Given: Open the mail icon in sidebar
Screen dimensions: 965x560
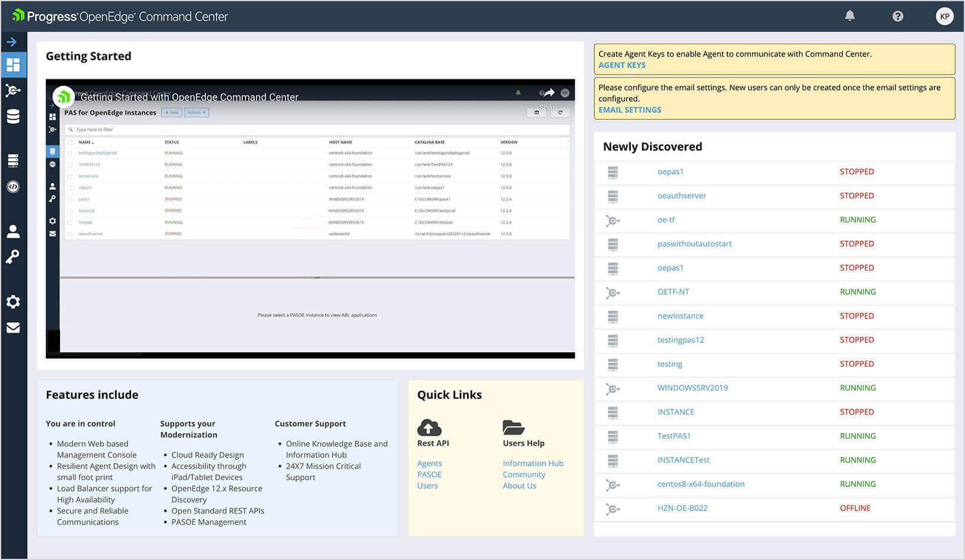Looking at the screenshot, I should coord(13,328).
